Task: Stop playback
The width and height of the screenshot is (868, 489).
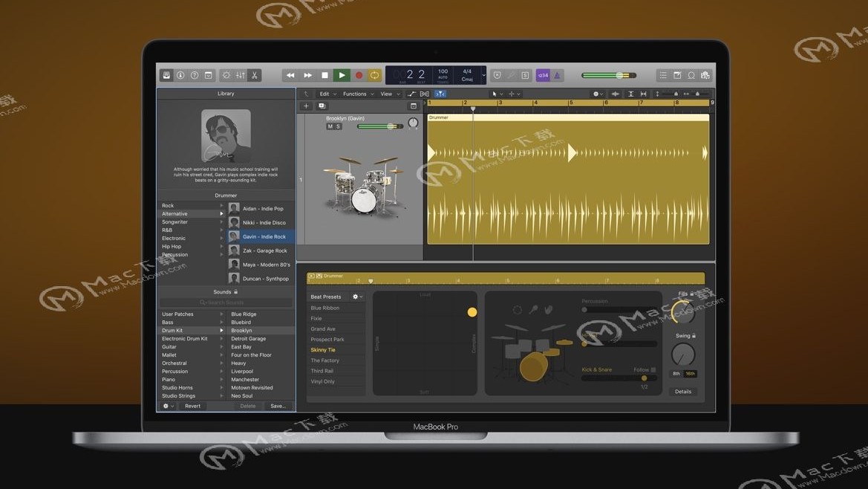Action: tap(325, 75)
